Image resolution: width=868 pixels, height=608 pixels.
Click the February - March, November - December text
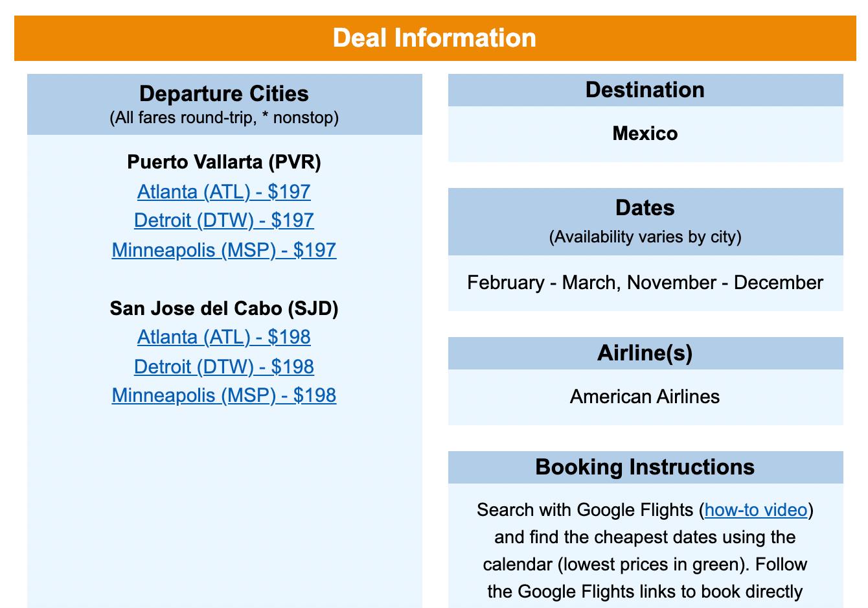point(645,283)
